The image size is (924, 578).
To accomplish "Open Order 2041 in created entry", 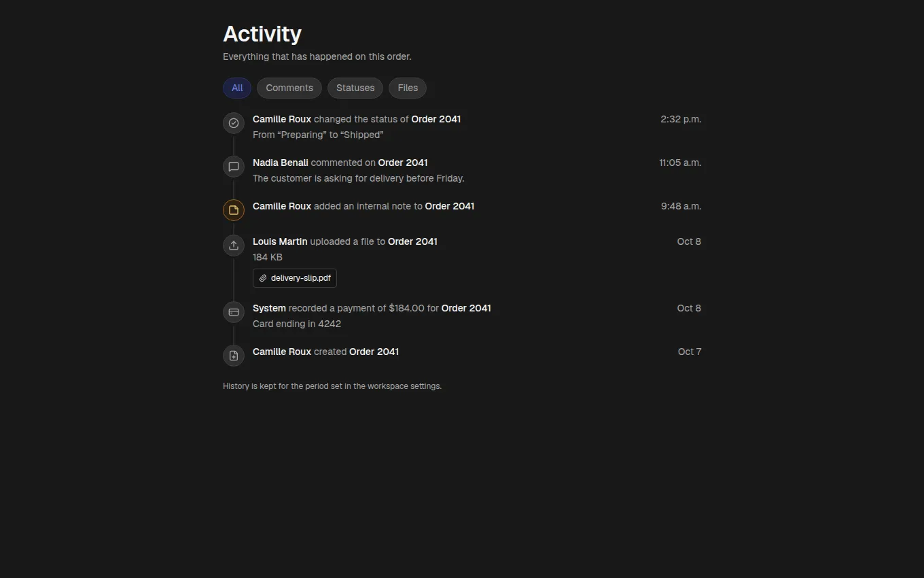I will (x=374, y=352).
